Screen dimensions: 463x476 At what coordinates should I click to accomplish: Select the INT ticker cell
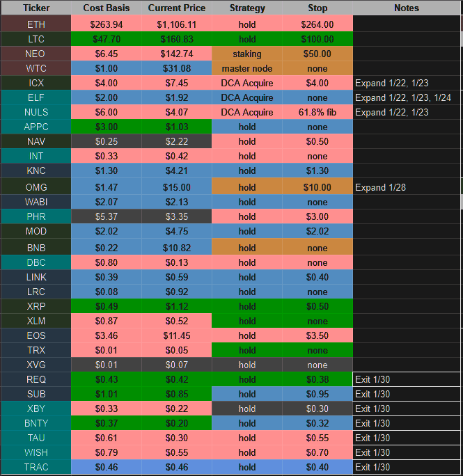pyautogui.click(x=36, y=156)
